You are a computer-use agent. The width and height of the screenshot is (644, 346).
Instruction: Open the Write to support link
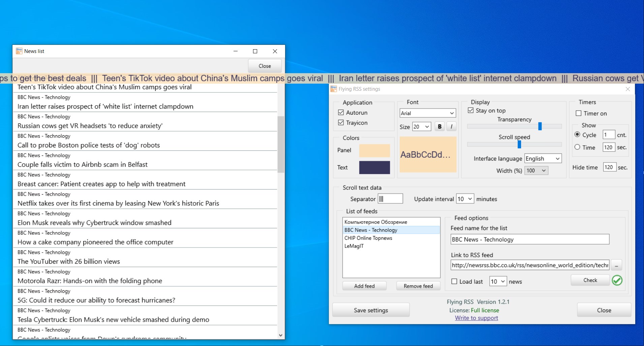point(476,318)
